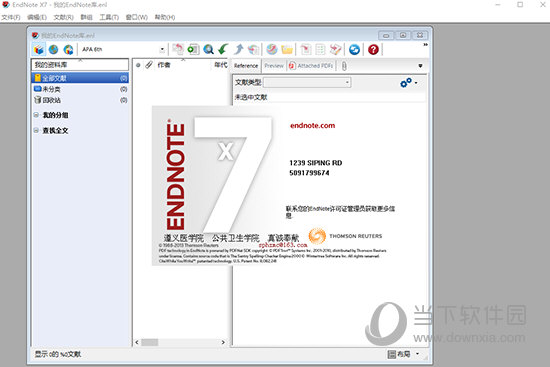Viewport: 550px width, 367px height.
Task: Sort references by 年代 column
Action: (x=221, y=65)
